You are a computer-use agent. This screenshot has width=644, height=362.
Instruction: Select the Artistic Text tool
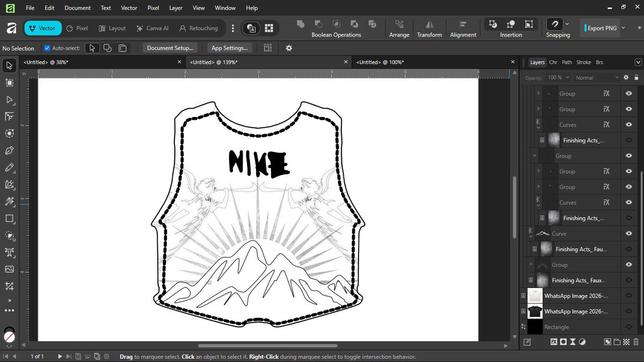coord(9,252)
